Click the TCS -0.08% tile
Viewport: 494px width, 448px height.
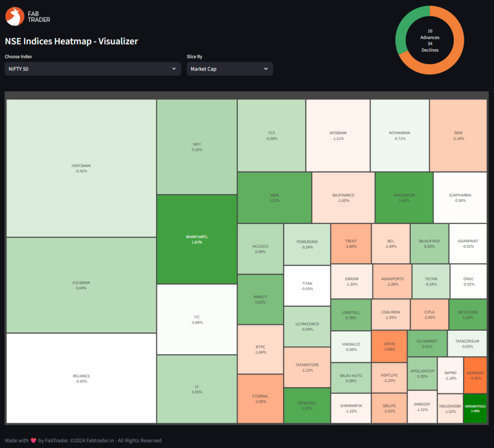pyautogui.click(x=272, y=136)
